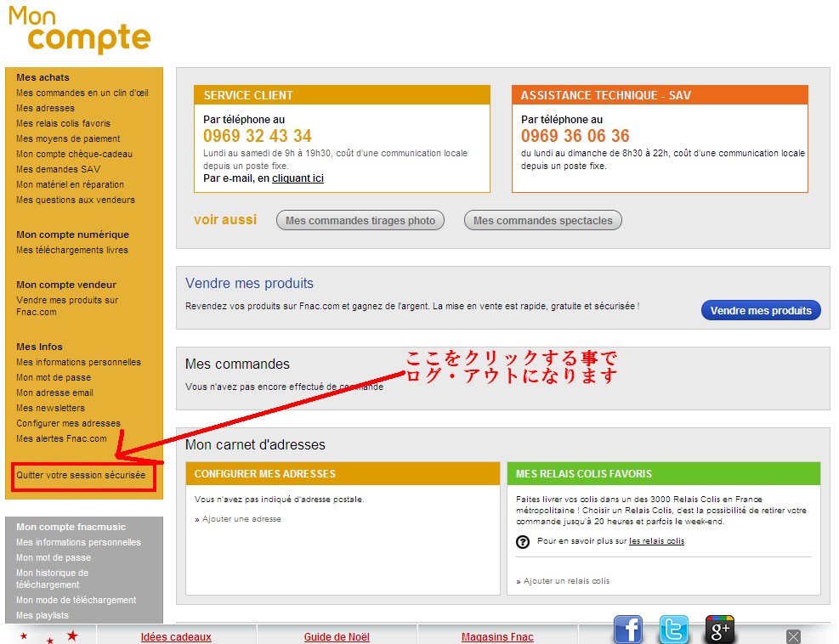Click the Mon compte numérique sidebar heading

coord(72,234)
